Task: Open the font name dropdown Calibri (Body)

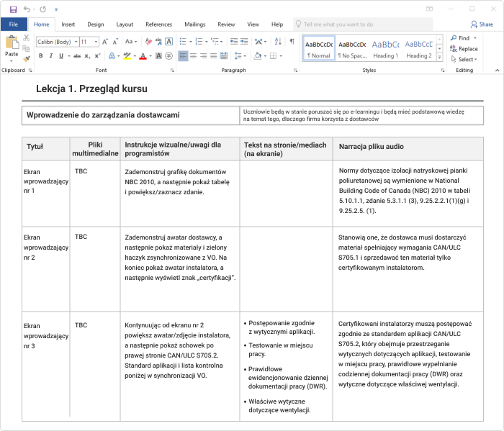Action: point(76,42)
